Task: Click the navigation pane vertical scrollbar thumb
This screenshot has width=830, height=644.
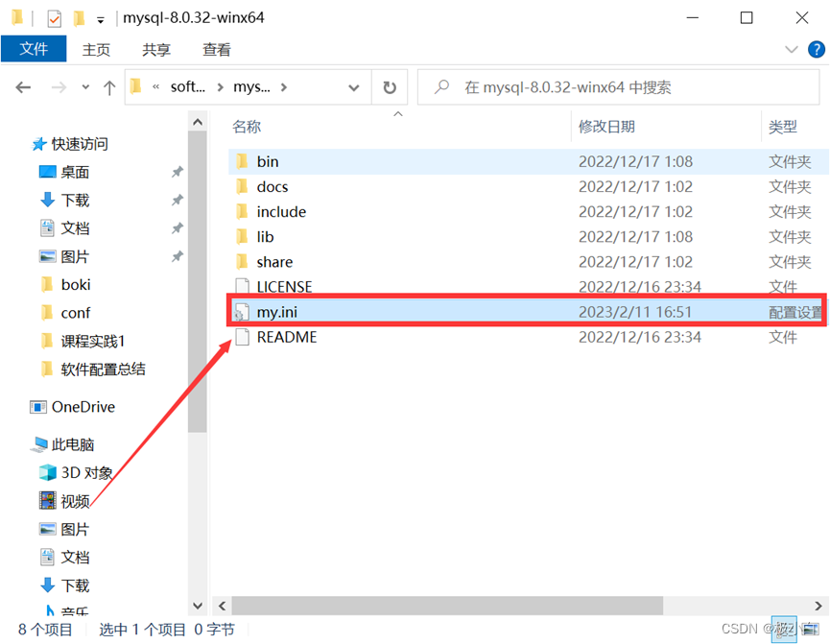Action: (x=198, y=282)
